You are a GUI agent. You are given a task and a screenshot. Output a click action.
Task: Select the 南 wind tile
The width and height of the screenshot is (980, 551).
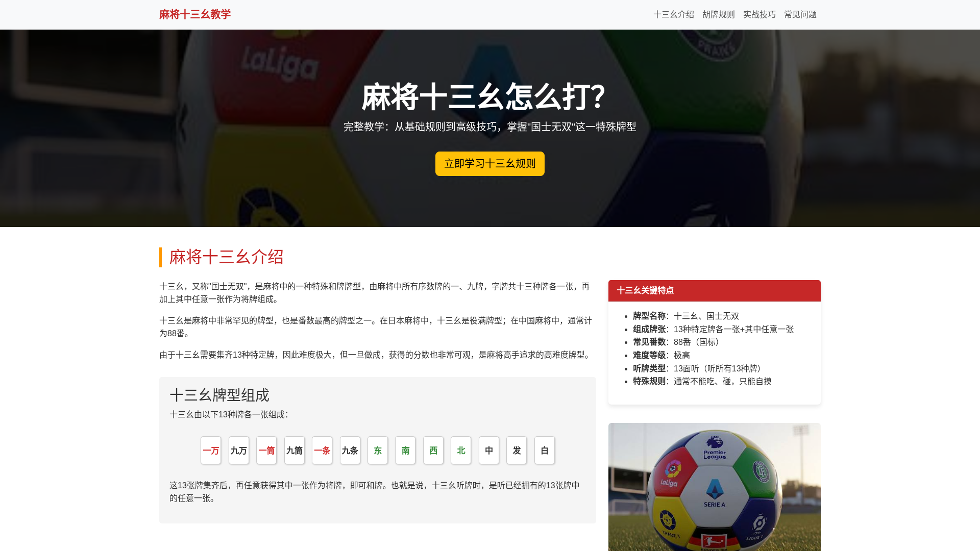click(x=405, y=450)
